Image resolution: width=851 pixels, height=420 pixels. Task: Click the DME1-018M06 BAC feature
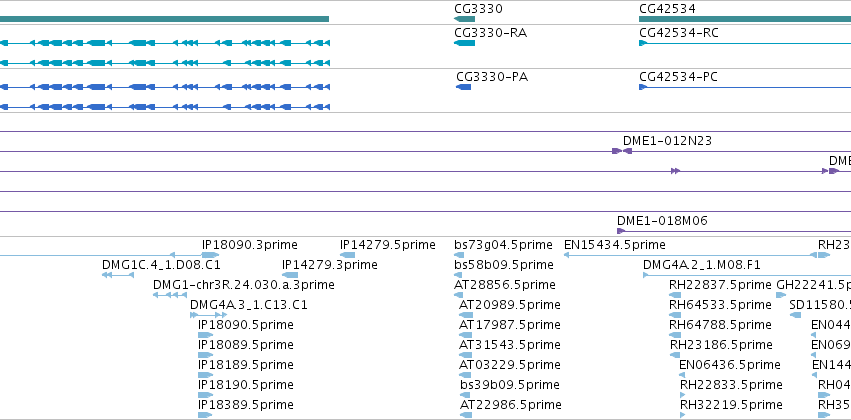[x=734, y=231]
